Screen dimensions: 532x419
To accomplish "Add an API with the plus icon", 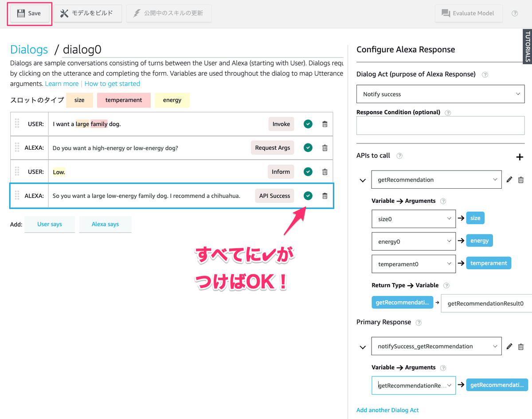I will pyautogui.click(x=520, y=157).
